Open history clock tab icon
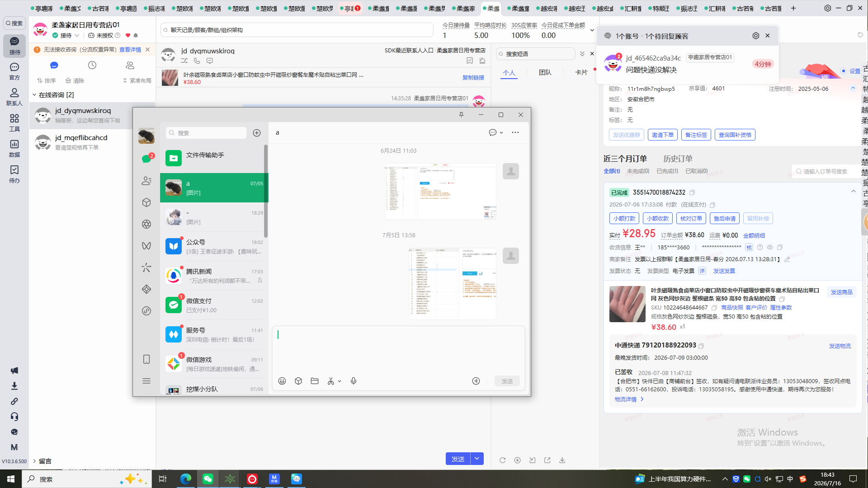Viewport: 868px width, 488px height. pyautogui.click(x=92, y=66)
